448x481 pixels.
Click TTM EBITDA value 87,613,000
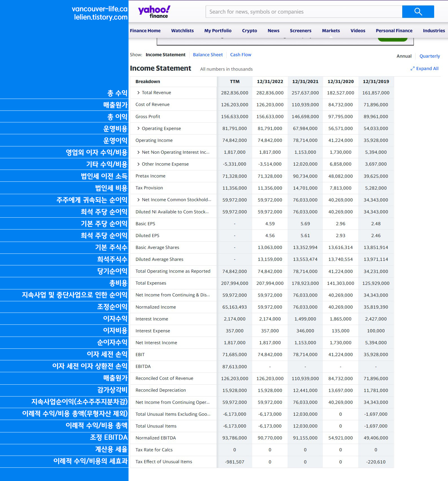[x=235, y=367]
